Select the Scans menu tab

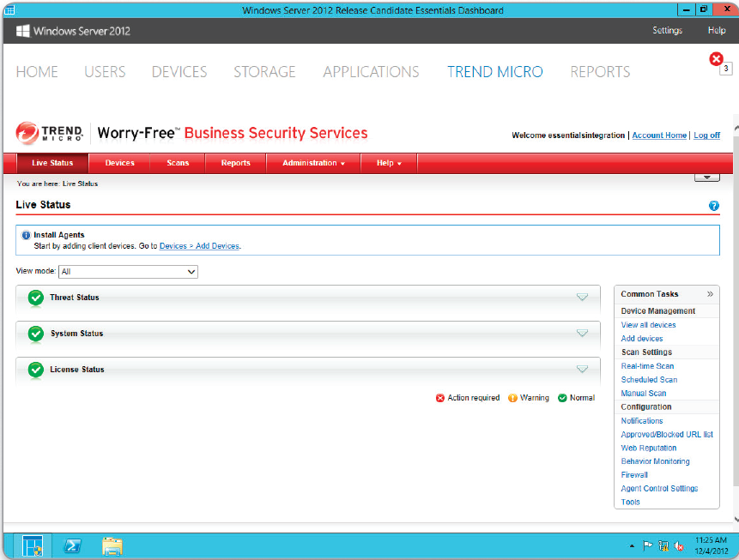pos(178,163)
